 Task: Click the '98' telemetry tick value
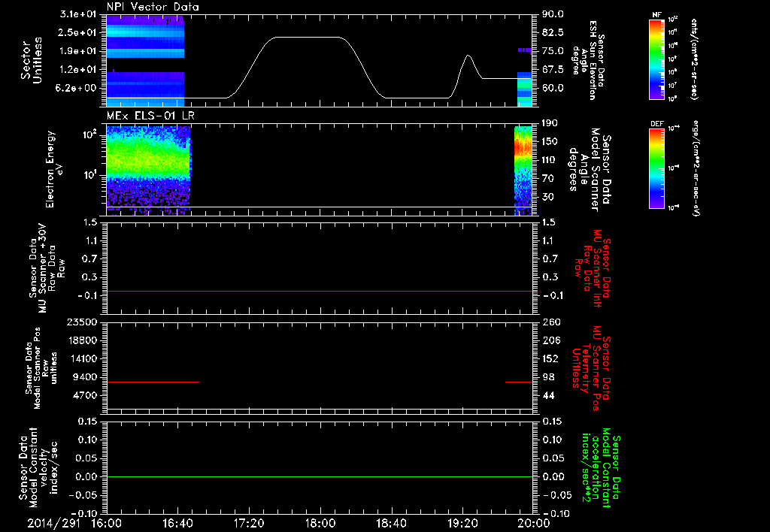(x=547, y=377)
